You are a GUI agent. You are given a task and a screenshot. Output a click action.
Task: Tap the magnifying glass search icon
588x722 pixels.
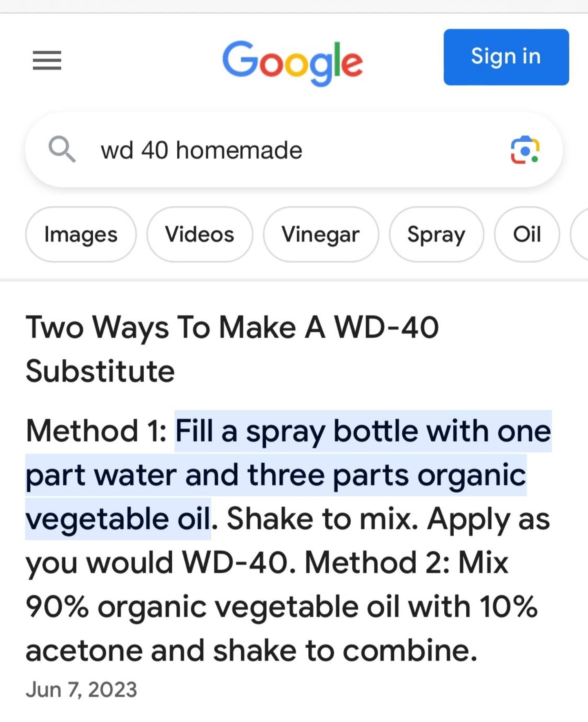pyautogui.click(x=62, y=149)
